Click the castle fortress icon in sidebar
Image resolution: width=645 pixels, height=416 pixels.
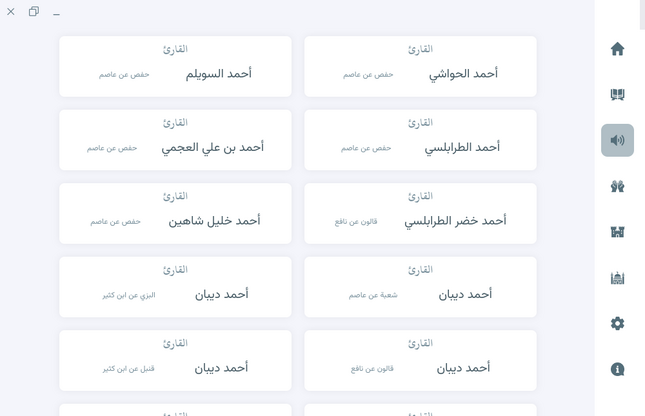(617, 233)
